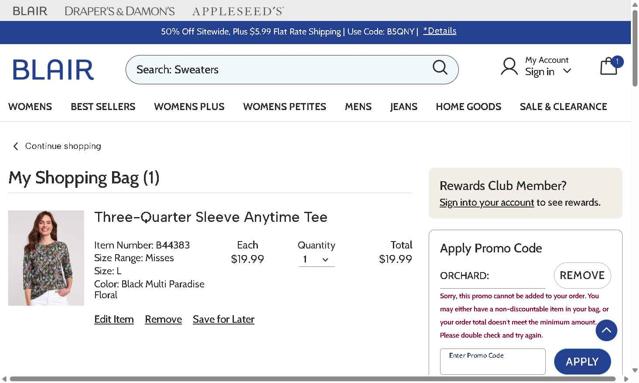Image resolution: width=639 pixels, height=383 pixels.
Task: Switch to the Blair brand tab
Action: pos(30,11)
